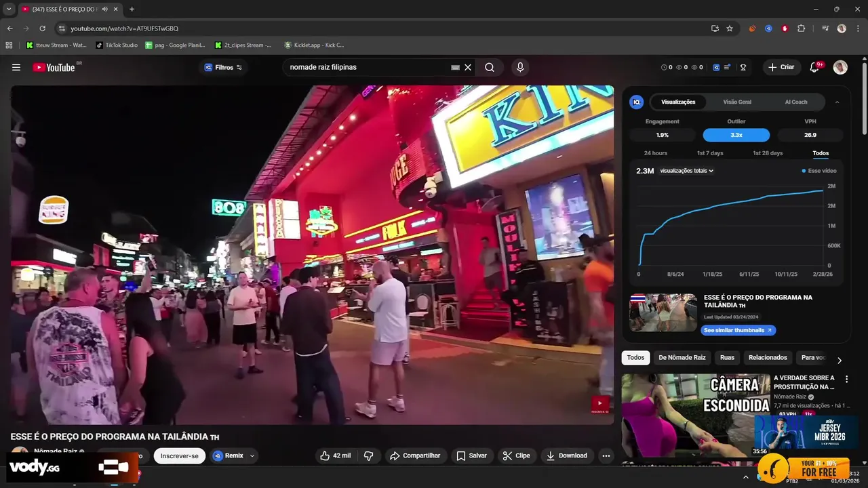Download the video

point(567,455)
